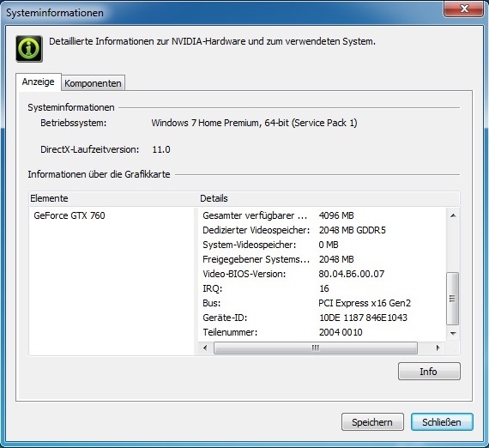Select the Dedizierter Videospeicher row
489x448 pixels.
tap(322, 230)
